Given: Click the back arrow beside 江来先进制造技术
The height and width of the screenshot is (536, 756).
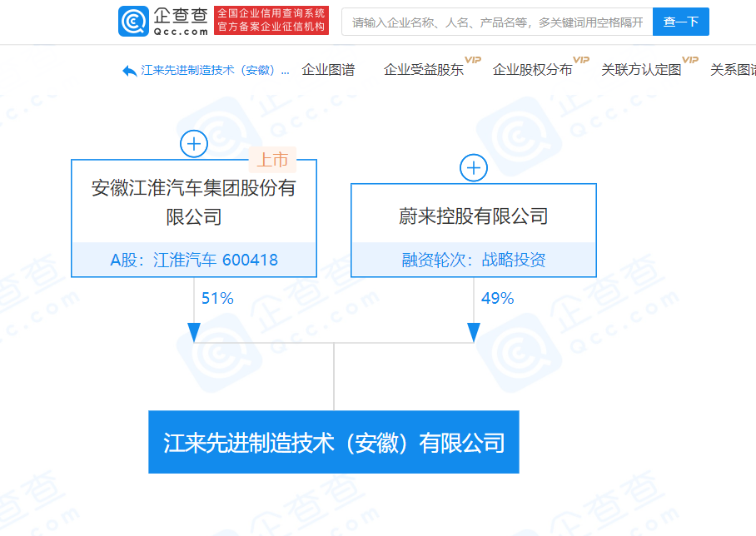Looking at the screenshot, I should click(126, 71).
